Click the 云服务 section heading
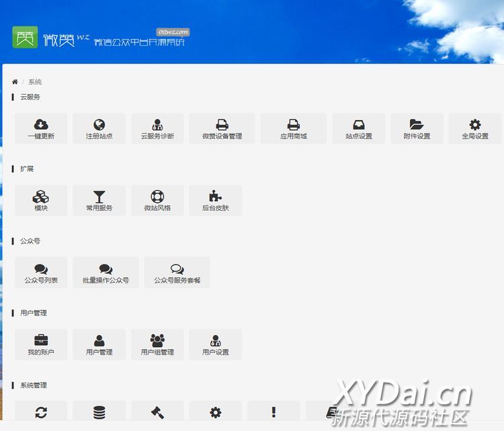 point(30,97)
